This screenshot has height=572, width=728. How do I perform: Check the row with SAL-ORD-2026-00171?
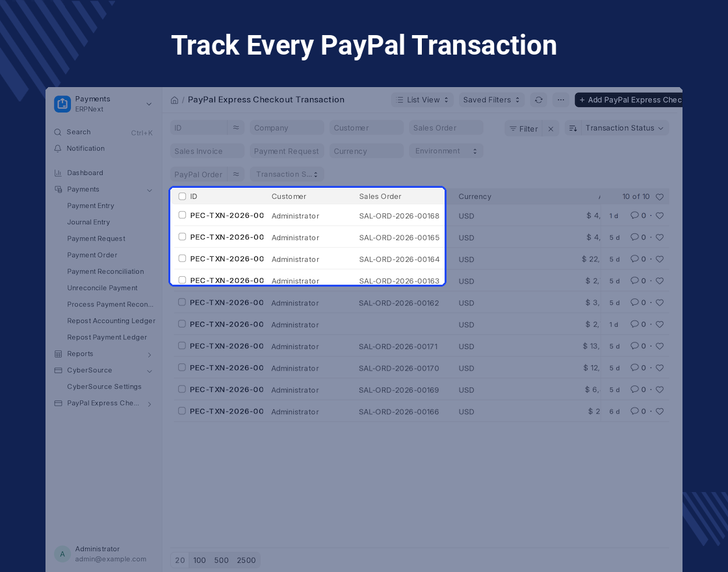click(182, 346)
